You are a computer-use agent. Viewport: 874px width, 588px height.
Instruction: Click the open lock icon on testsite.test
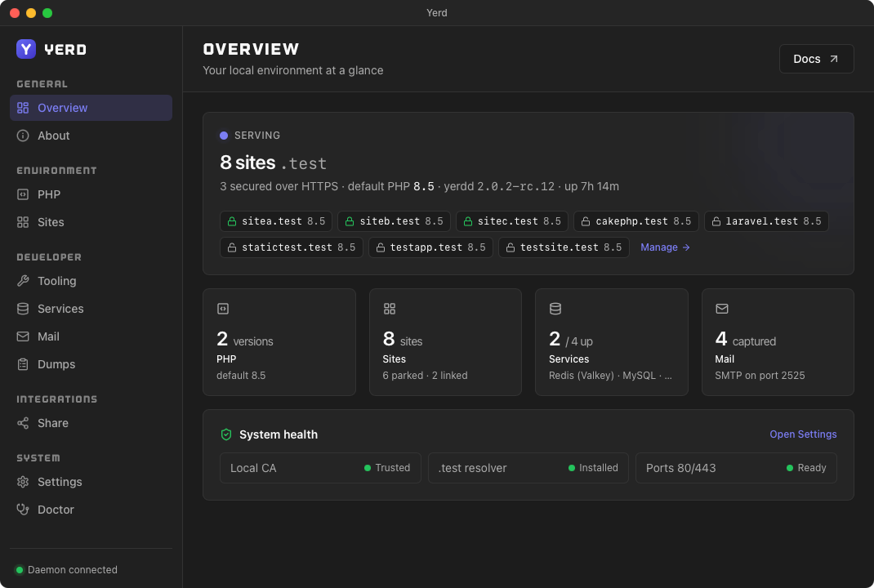point(510,247)
